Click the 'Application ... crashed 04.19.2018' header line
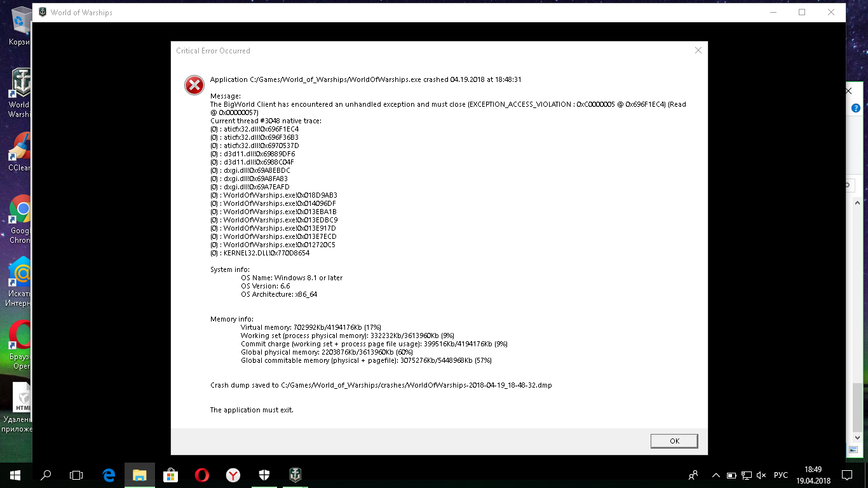Viewport: 868px width, 488px height. click(x=365, y=79)
